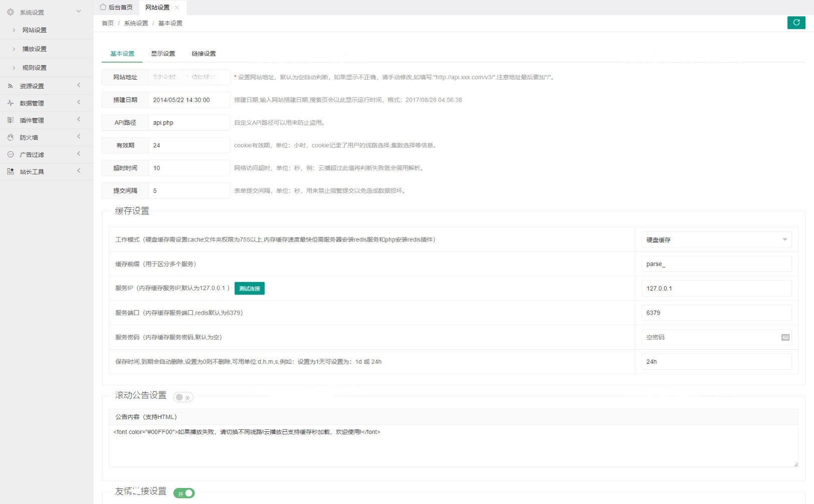Click the 防火墙 flame icon

[x=11, y=137]
